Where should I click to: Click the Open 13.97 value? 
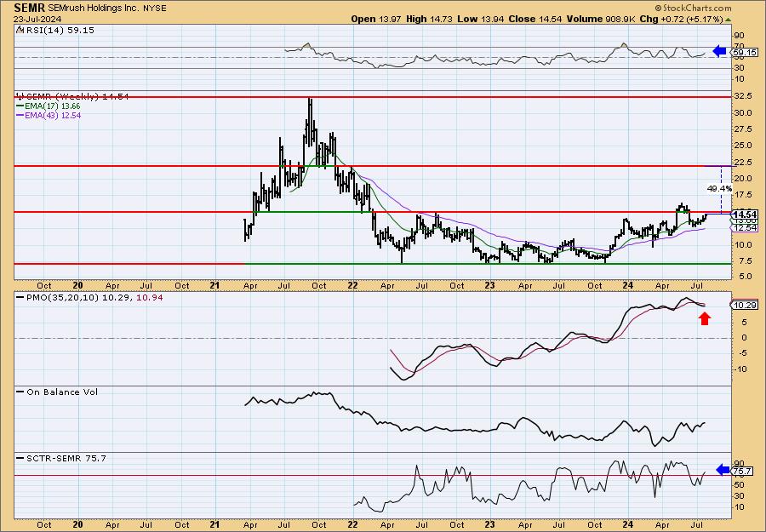pyautogui.click(x=374, y=19)
